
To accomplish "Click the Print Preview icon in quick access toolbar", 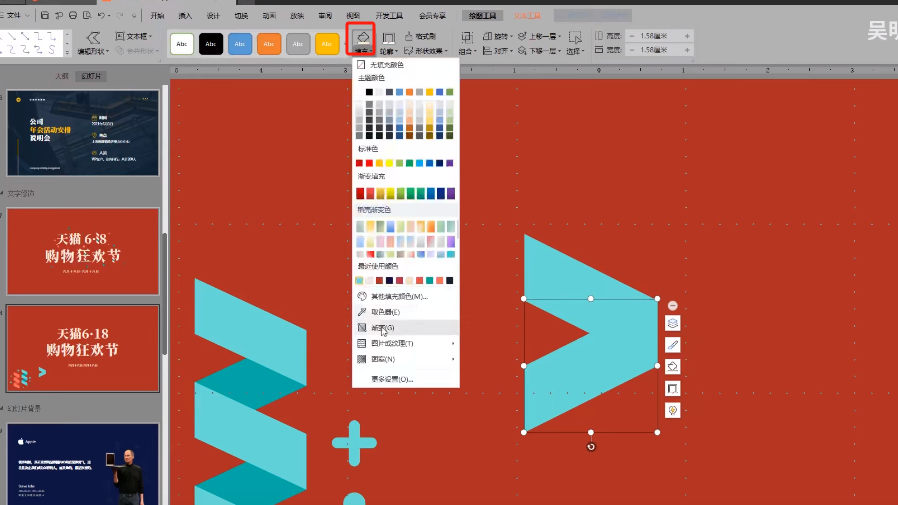I will 87,15.
